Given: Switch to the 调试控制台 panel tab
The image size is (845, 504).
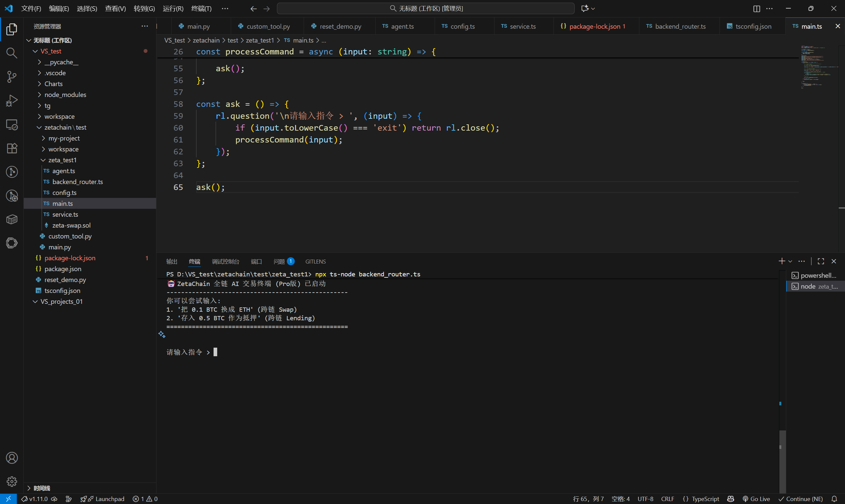Looking at the screenshot, I should (225, 262).
